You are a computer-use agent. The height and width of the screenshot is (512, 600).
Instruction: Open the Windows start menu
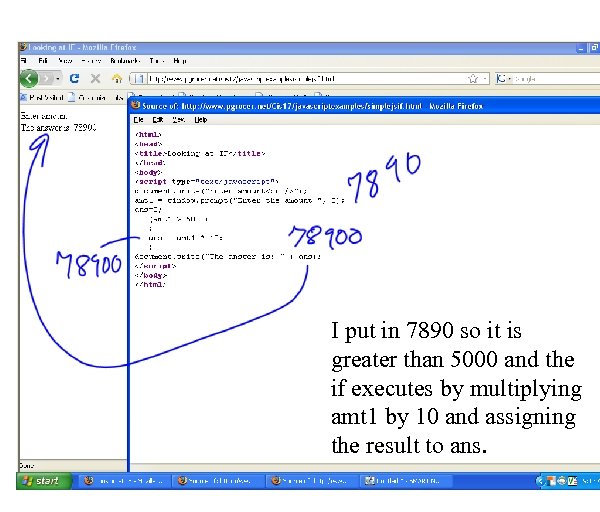click(x=44, y=481)
